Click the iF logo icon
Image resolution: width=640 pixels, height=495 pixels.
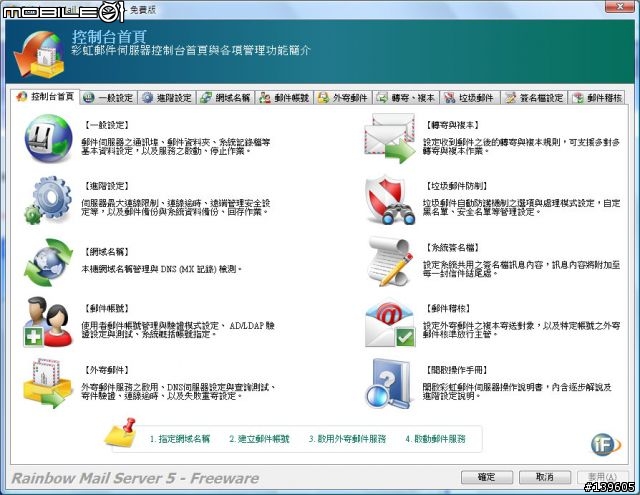605,444
